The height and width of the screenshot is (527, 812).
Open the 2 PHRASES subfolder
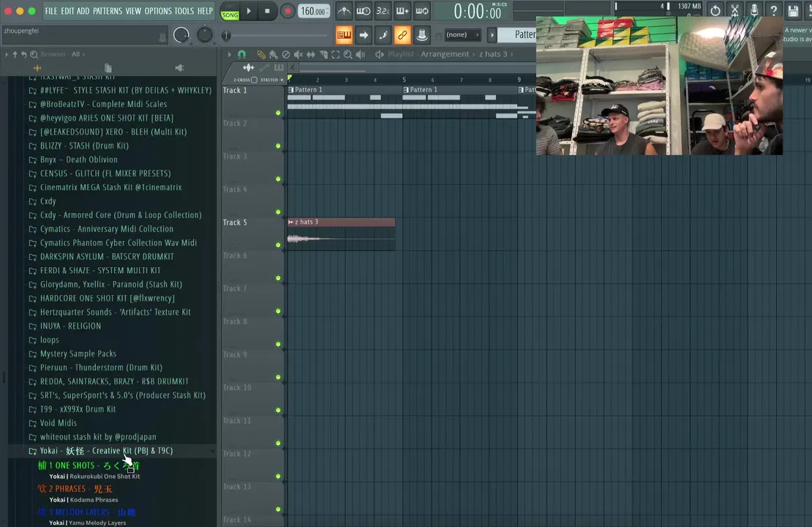[x=75, y=489]
